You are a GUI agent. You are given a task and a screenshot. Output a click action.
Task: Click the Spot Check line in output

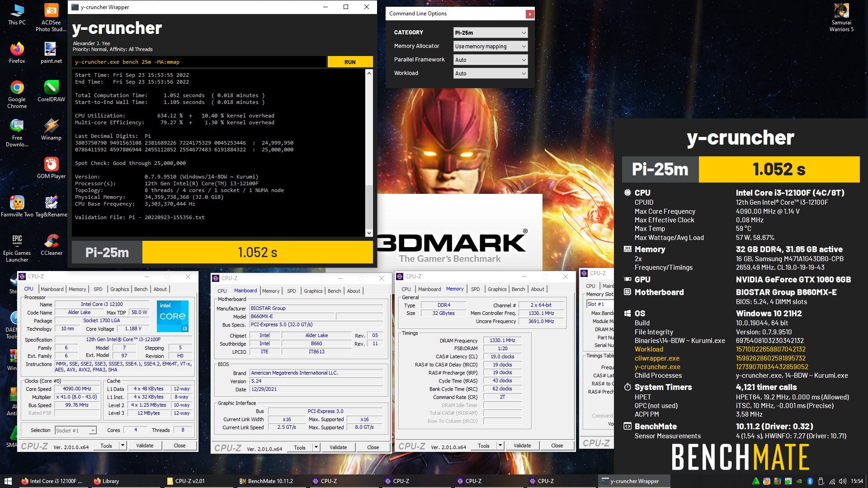[x=130, y=163]
